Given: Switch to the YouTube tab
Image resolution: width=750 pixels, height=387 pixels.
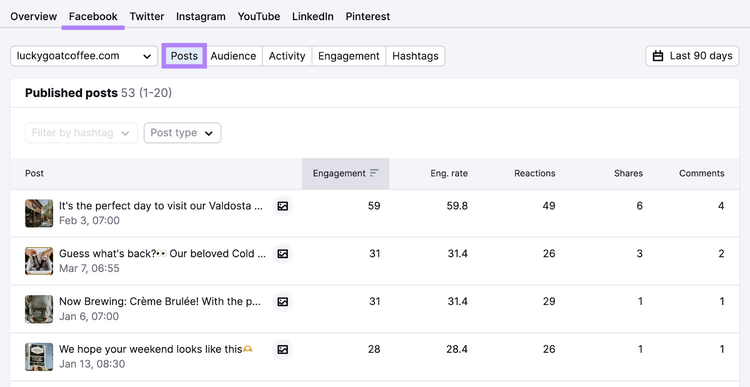Looking at the screenshot, I should tap(259, 16).
